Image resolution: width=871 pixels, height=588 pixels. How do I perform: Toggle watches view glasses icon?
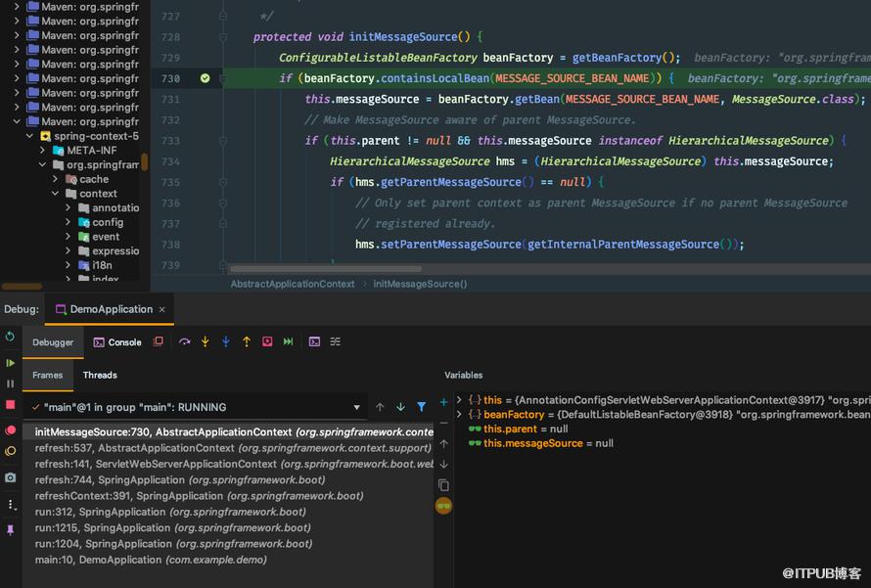[444, 506]
